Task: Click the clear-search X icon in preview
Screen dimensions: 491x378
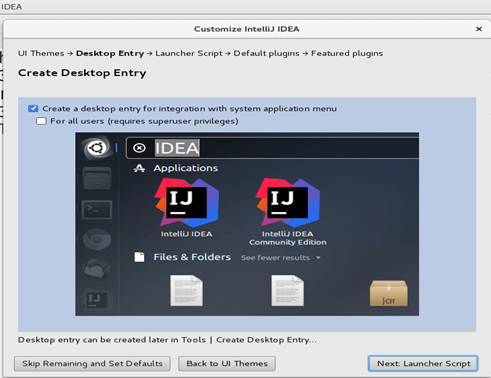Action: pyautogui.click(x=139, y=148)
